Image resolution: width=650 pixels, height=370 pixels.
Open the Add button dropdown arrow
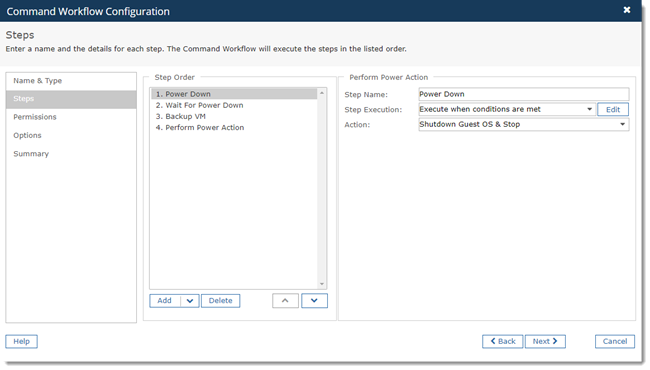[190, 301]
